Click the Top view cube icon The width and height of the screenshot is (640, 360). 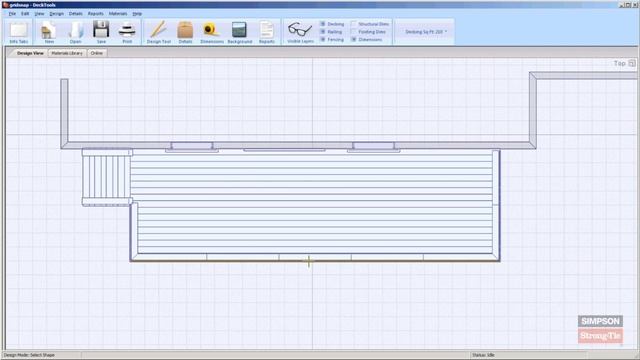(632, 63)
